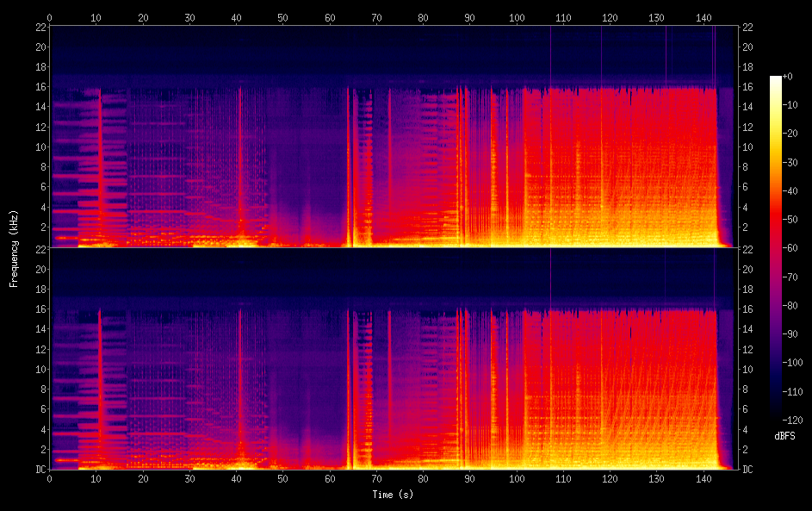Click the bright burst near 64 seconds, upper channel
Screen dimensions: 812x511
coord(349,172)
